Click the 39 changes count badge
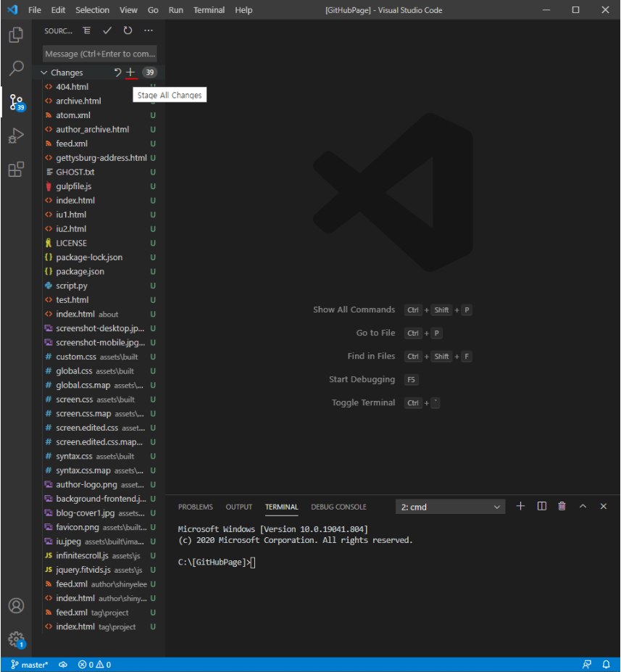621x672 pixels. tap(149, 72)
